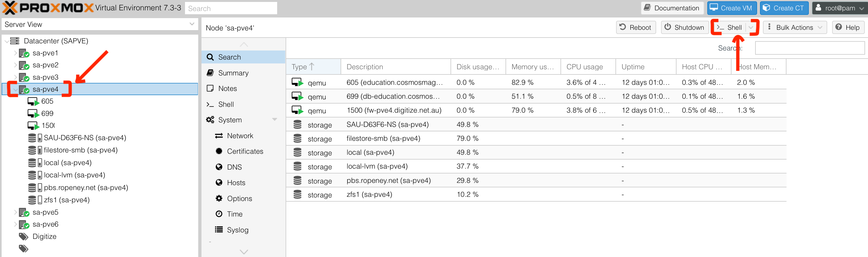
Task: Click the Certificates badge icon
Action: click(x=219, y=151)
